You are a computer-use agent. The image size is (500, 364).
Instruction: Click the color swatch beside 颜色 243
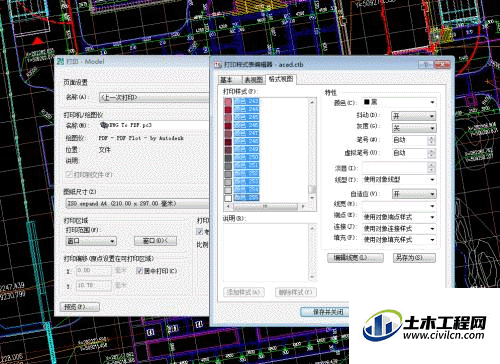tap(228, 101)
